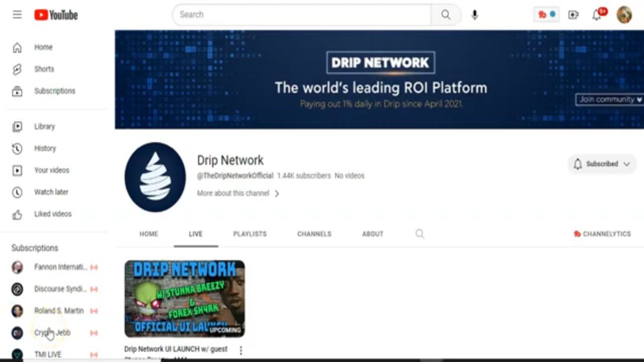
Task: Click the YouTube logo
Action: coord(56,15)
